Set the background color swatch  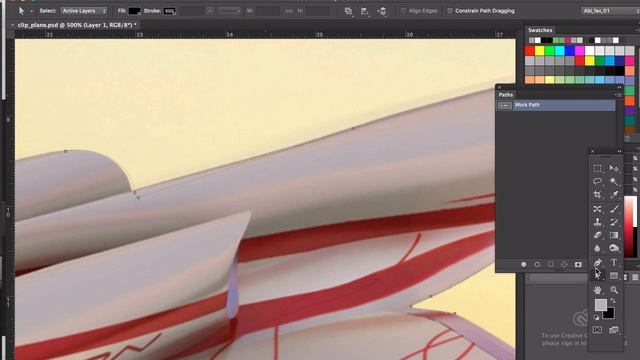[x=609, y=313]
